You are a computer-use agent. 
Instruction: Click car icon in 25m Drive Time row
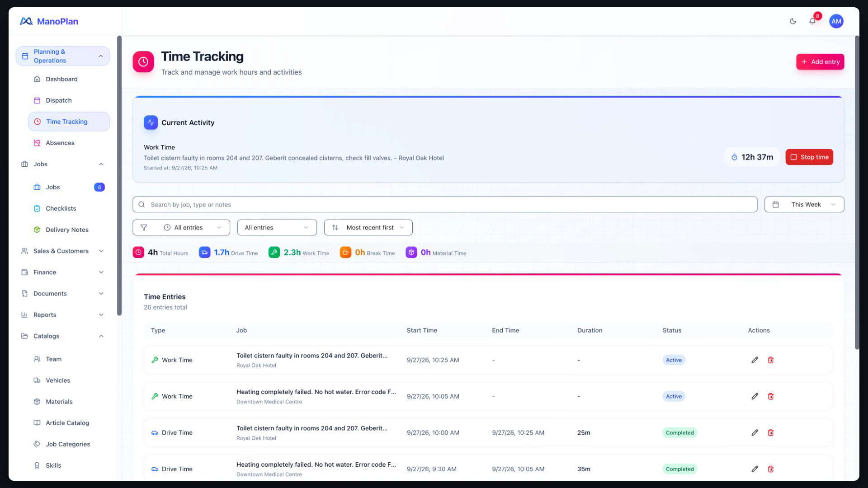click(155, 433)
